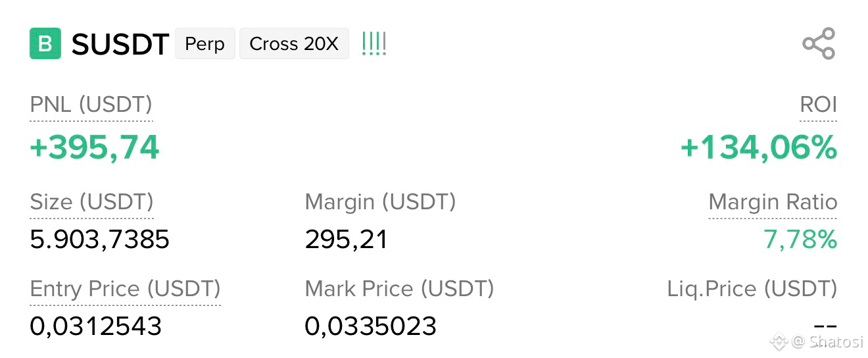Select the +395,74 PNL value
868x358 pixels.
click(x=95, y=147)
